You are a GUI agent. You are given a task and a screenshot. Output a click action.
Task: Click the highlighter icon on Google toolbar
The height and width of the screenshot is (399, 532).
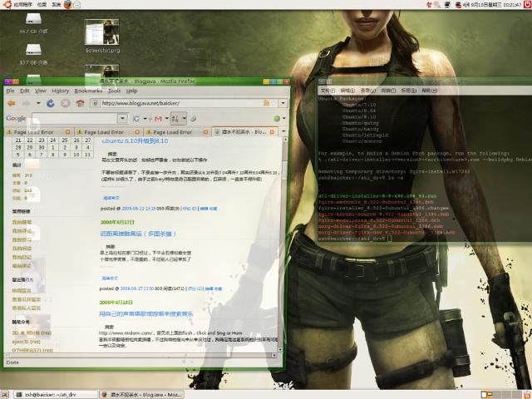coord(193,118)
